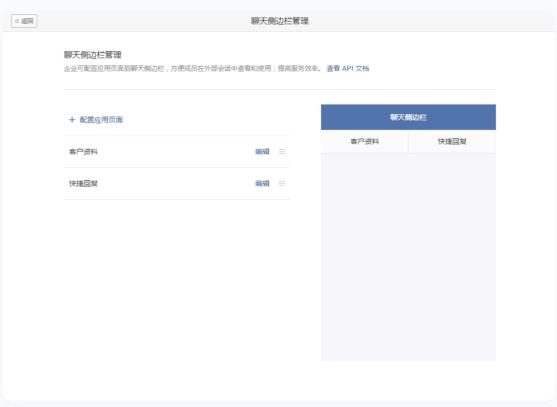Click the drag handle icon for 快捷回复
Image resolution: width=557 pixels, height=407 pixels.
282,184
